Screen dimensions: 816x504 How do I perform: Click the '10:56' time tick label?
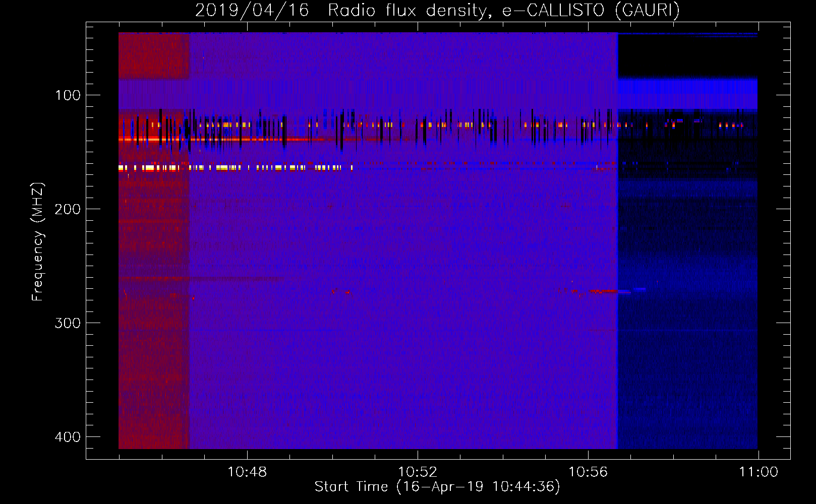[588, 472]
